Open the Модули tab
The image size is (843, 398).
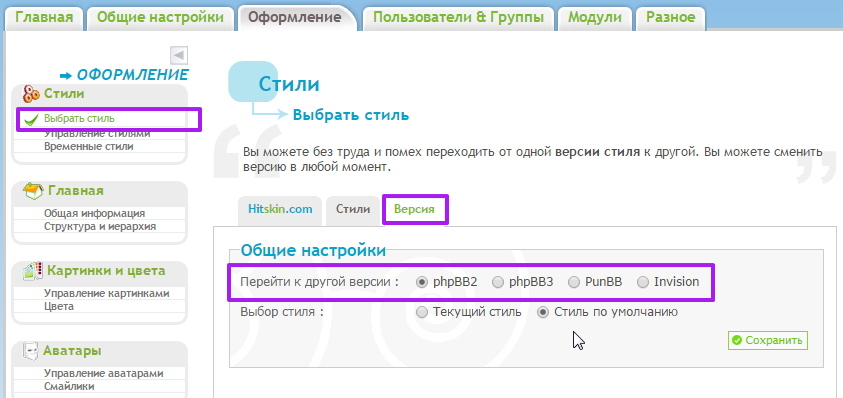pyautogui.click(x=595, y=17)
